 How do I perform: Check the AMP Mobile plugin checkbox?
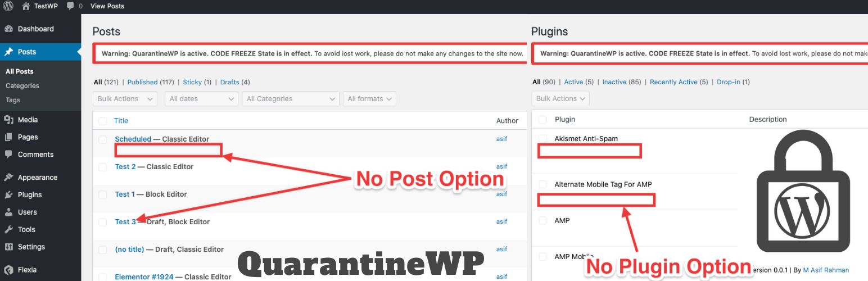tap(542, 257)
